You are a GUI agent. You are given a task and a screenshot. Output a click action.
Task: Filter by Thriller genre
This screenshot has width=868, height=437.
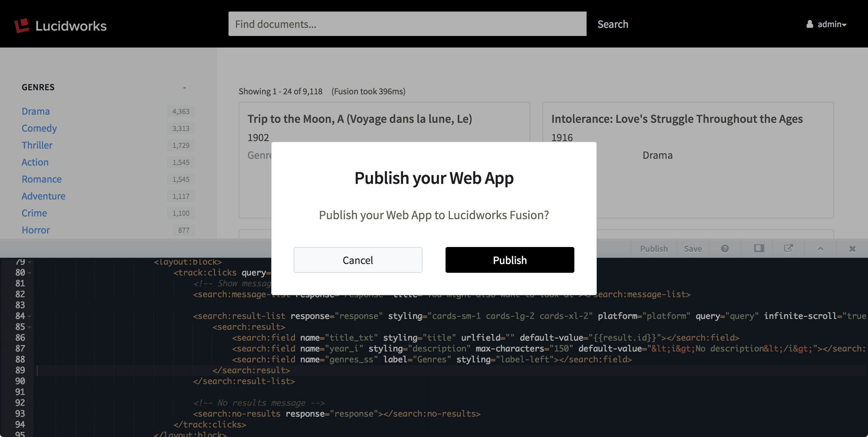pyautogui.click(x=37, y=145)
